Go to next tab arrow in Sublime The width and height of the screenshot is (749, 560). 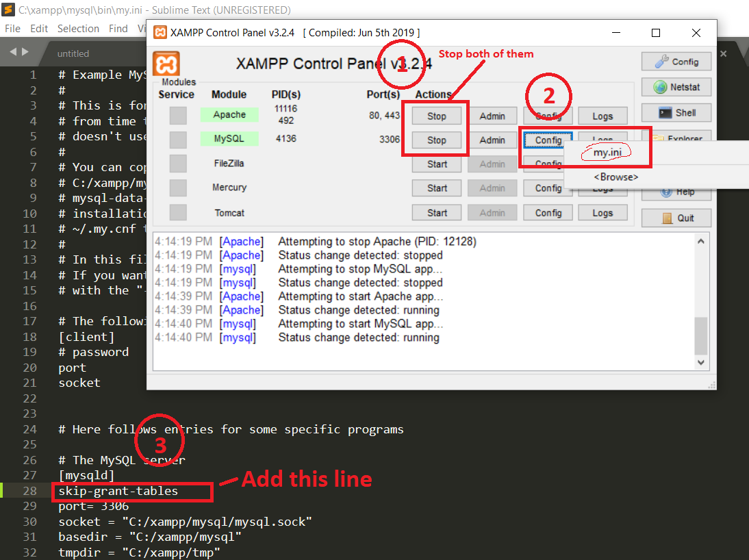(x=25, y=51)
